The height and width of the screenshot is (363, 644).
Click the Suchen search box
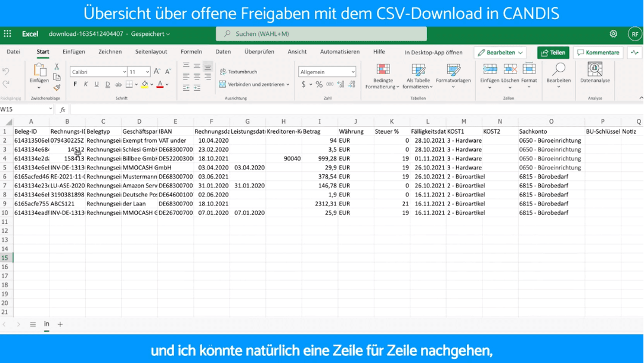pyautogui.click(x=321, y=33)
